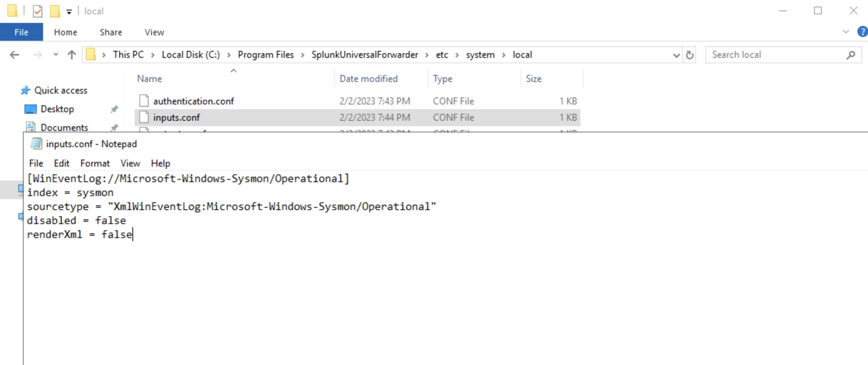Image resolution: width=868 pixels, height=365 pixels.
Task: Click etc in the address path
Action: [442, 55]
